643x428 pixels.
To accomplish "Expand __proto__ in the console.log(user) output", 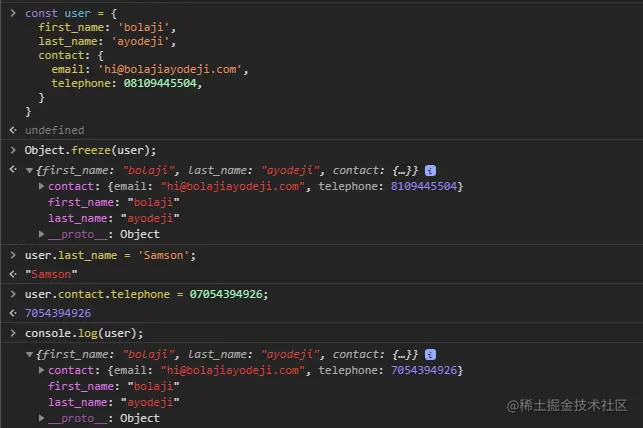I will [x=41, y=418].
